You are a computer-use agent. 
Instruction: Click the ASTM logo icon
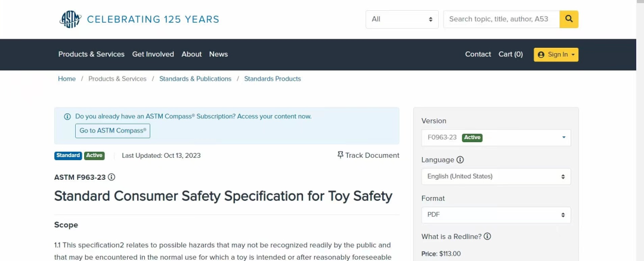(70, 19)
